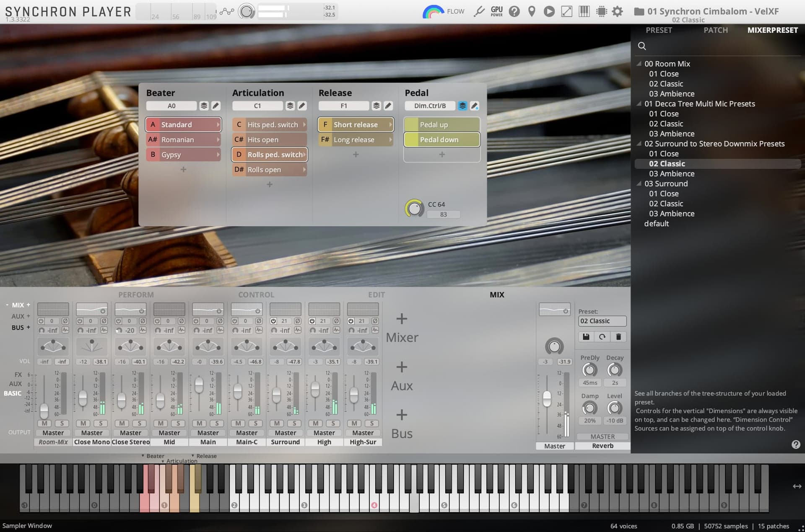Click the Close Stereo pan display
This screenshot has height=532, width=805.
coord(130,346)
